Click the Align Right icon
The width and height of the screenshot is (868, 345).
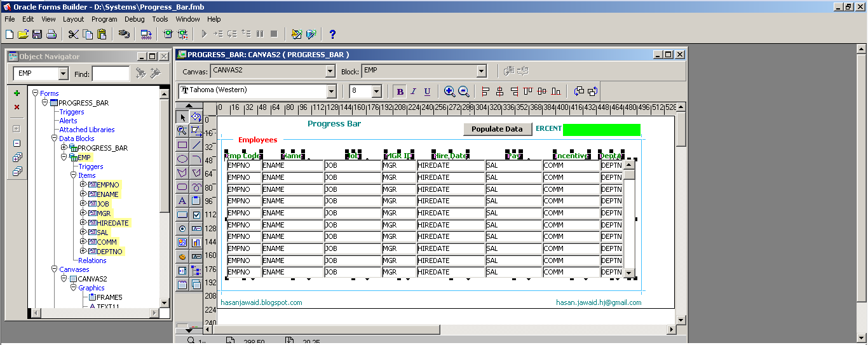514,91
